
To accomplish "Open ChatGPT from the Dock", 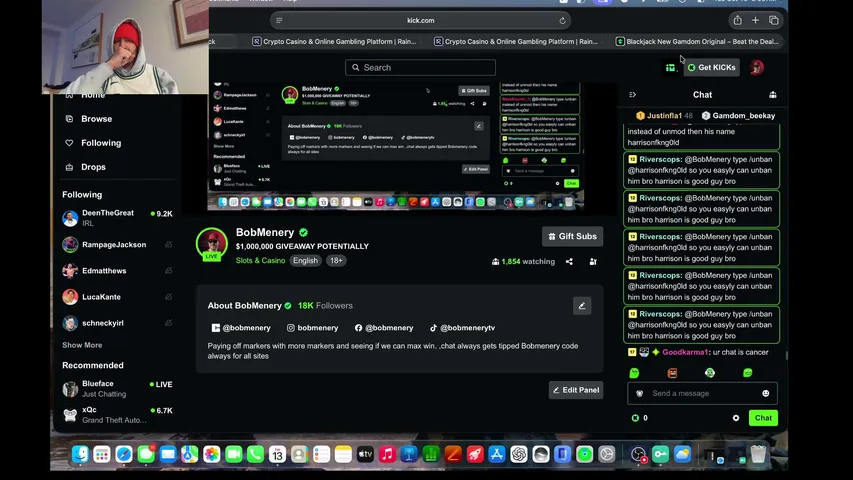I will click(x=518, y=454).
